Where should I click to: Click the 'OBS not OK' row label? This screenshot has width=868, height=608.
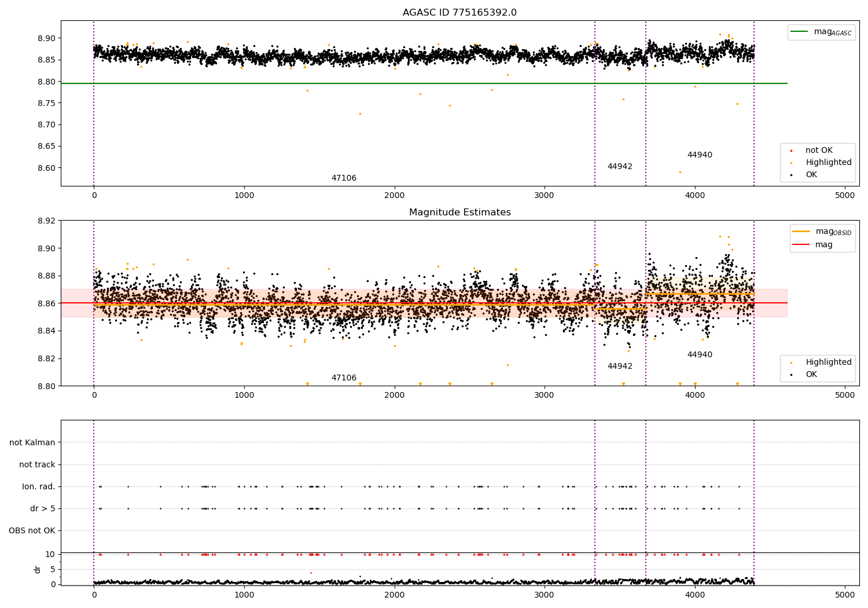click(x=32, y=531)
